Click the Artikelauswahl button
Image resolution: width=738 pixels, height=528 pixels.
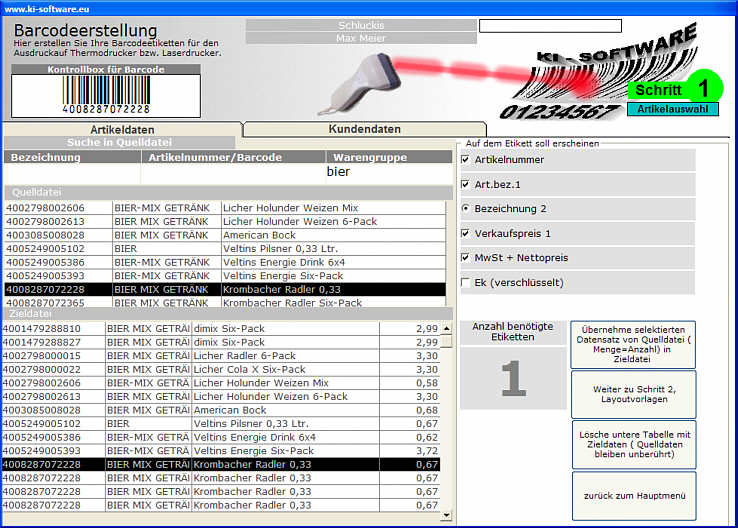click(673, 109)
